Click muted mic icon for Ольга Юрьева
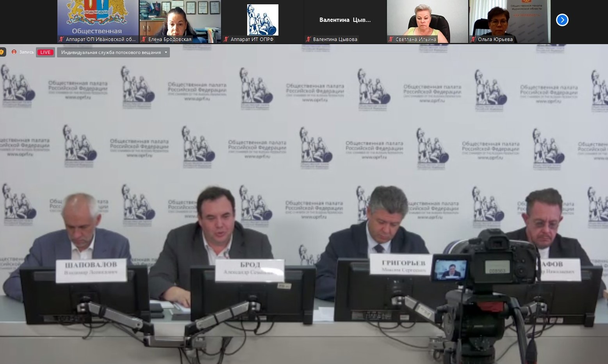Viewport: 608px width, 364px height. point(473,39)
